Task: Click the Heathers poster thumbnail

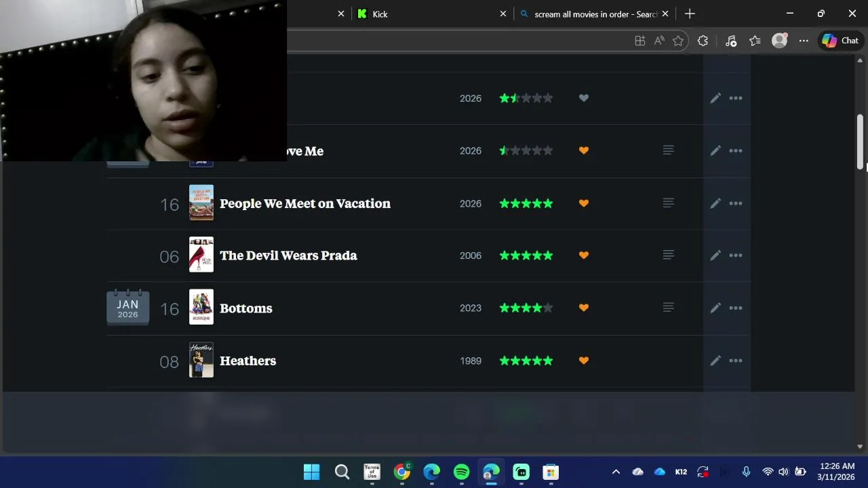Action: point(201,360)
